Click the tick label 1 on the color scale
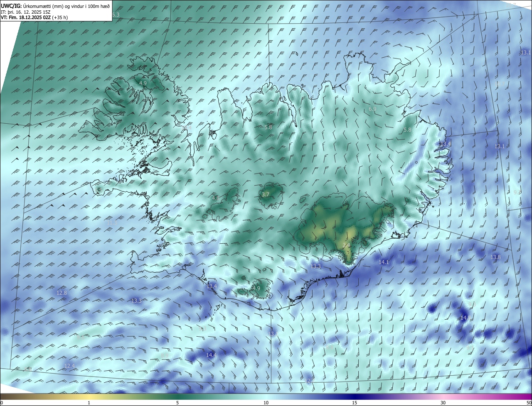 (89, 403)
